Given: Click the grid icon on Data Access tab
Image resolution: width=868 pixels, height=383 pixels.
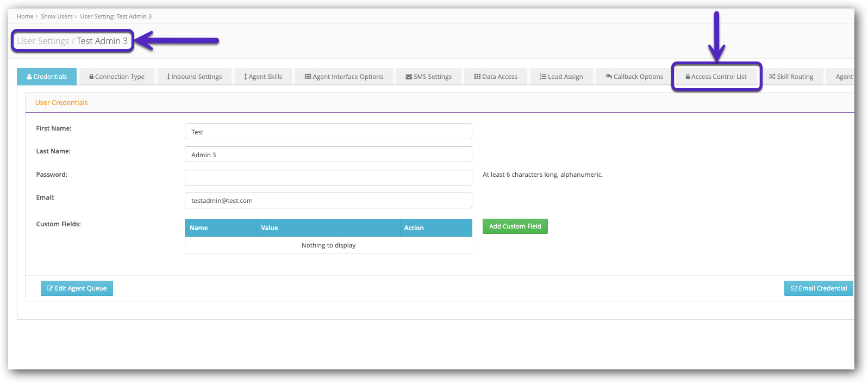Looking at the screenshot, I should [477, 77].
